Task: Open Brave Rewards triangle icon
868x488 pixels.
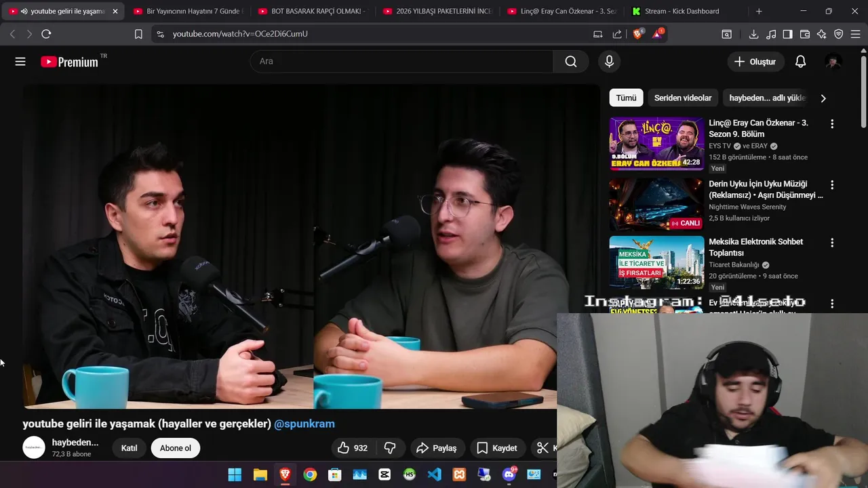Action: click(658, 34)
